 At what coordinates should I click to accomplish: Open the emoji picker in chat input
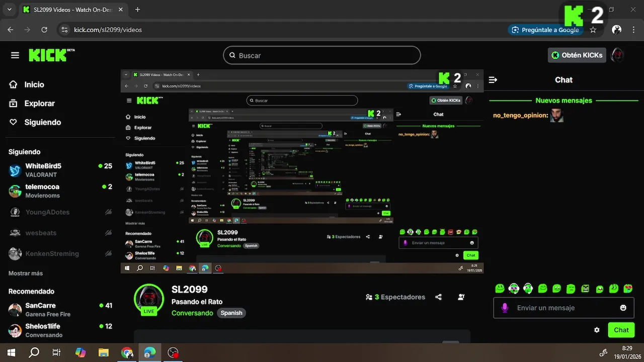[623, 308]
